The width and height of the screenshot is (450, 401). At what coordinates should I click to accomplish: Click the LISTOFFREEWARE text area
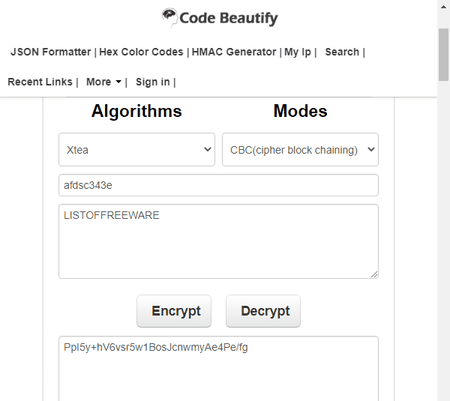point(219,241)
